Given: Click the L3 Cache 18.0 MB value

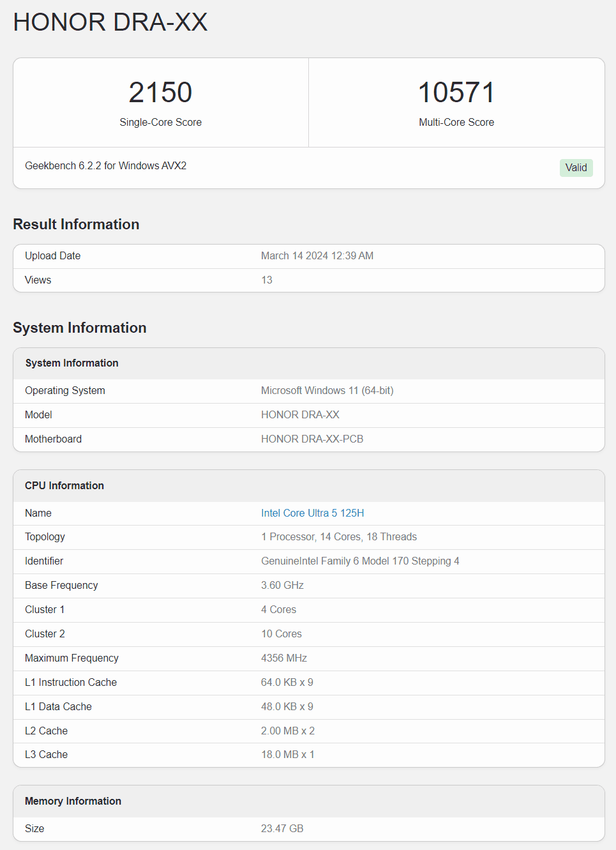Looking at the screenshot, I should click(x=287, y=755).
